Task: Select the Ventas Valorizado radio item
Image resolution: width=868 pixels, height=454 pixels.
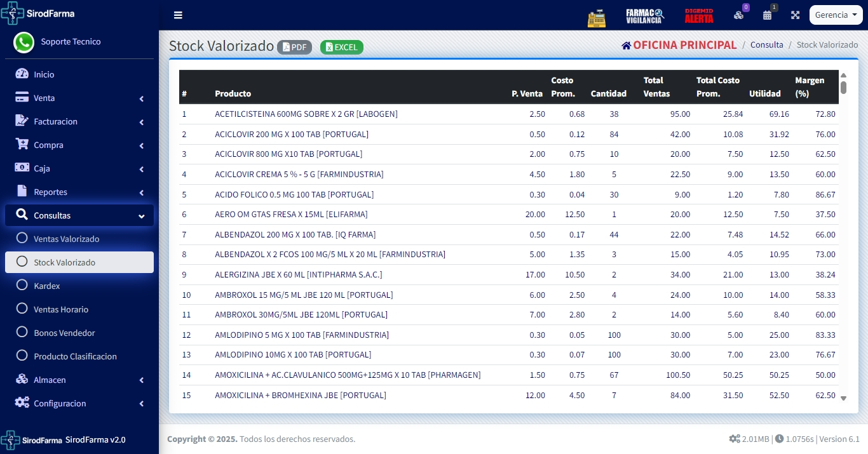Action: tap(22, 239)
